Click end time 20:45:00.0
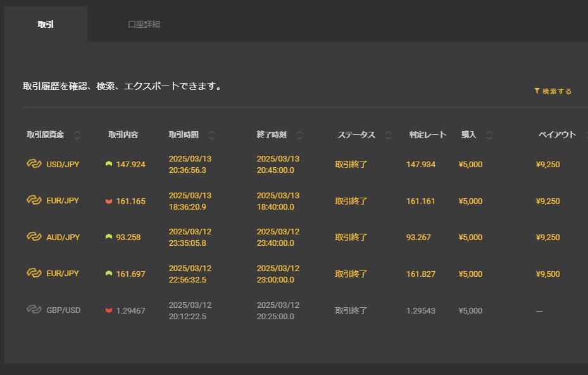Image resolution: width=588 pixels, height=375 pixels. pyautogui.click(x=275, y=170)
